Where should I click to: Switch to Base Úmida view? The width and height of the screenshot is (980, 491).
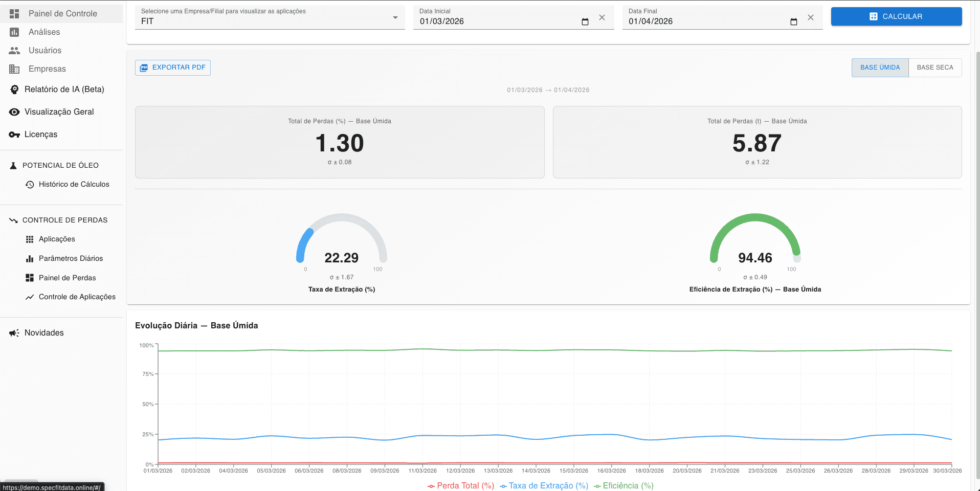coord(880,68)
